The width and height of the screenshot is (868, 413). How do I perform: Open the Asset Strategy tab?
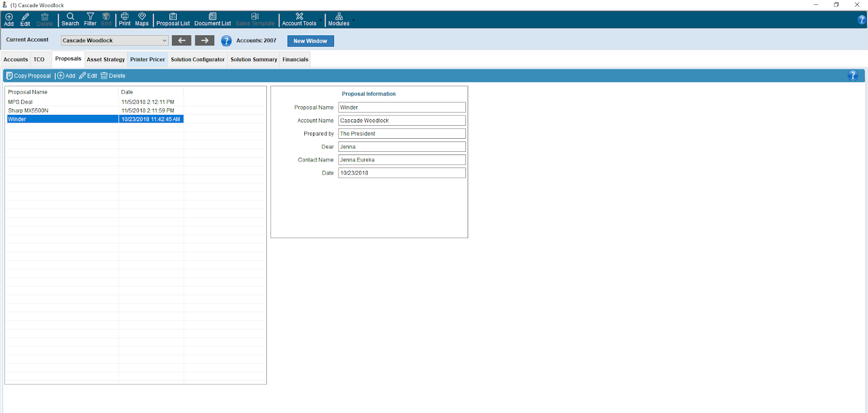[106, 60]
